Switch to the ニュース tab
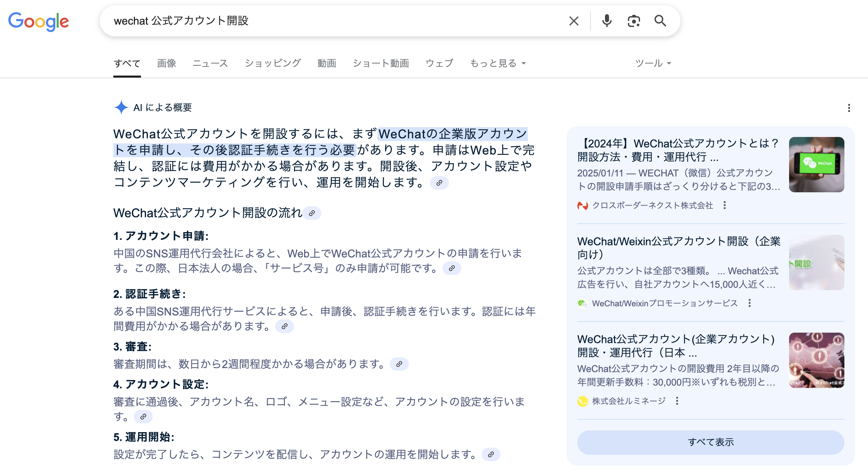868x475 pixels. pos(210,63)
